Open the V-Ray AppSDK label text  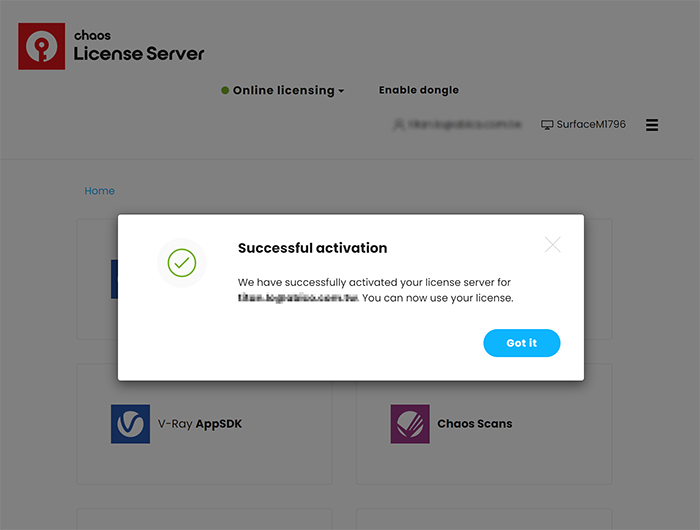200,424
